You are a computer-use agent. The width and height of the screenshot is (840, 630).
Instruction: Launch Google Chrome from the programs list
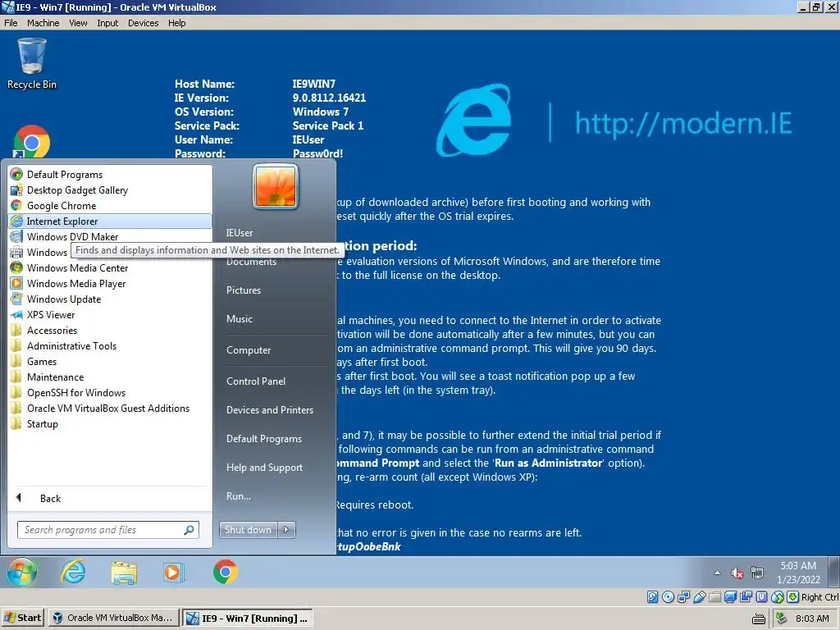tap(111, 205)
